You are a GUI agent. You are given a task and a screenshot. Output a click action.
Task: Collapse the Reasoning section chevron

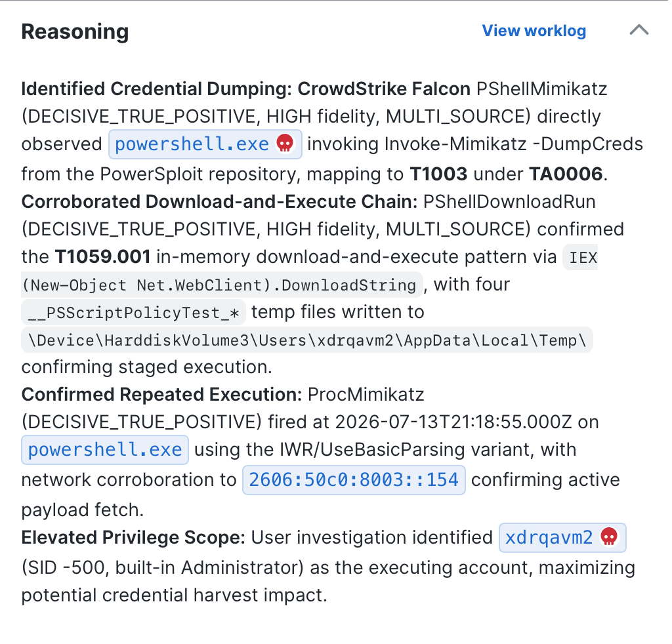point(639,30)
